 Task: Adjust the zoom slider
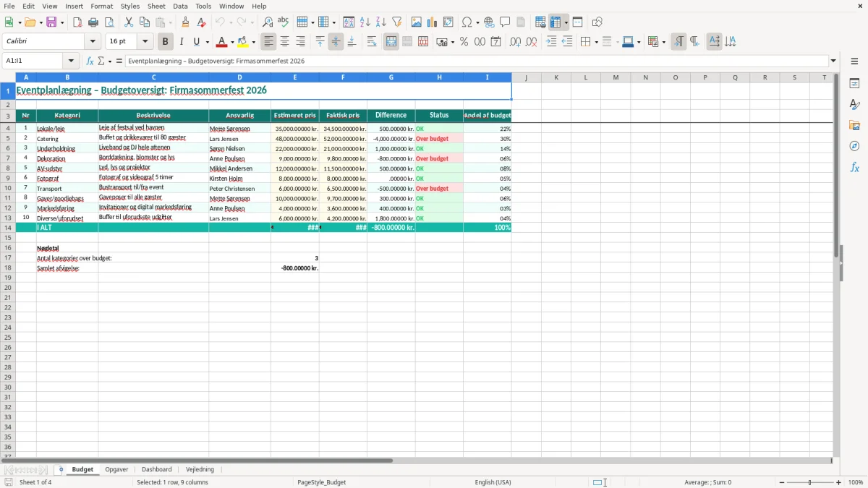[x=810, y=482]
